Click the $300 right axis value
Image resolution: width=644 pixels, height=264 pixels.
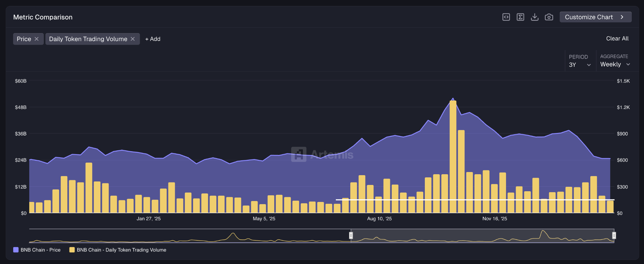coord(622,187)
